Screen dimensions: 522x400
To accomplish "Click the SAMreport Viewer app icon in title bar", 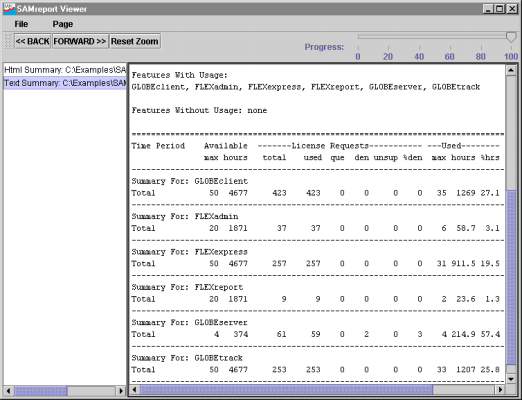I will [x=9, y=9].
